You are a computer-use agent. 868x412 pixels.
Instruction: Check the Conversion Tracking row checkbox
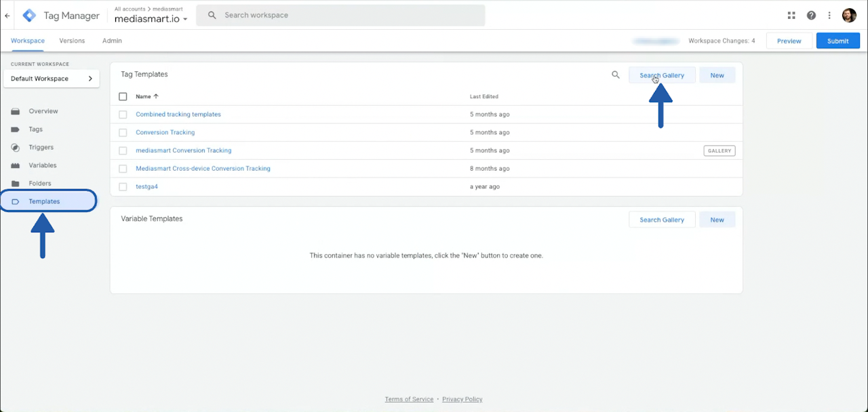tap(123, 133)
